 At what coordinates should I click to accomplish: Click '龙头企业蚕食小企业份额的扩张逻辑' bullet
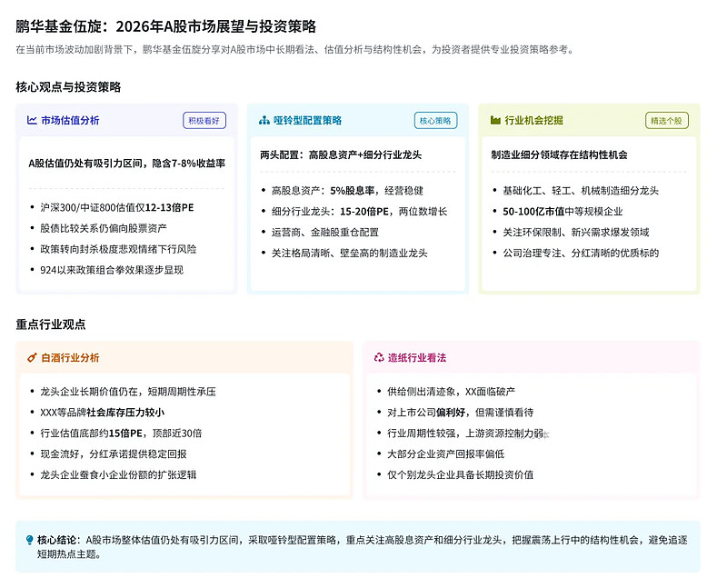(118, 475)
